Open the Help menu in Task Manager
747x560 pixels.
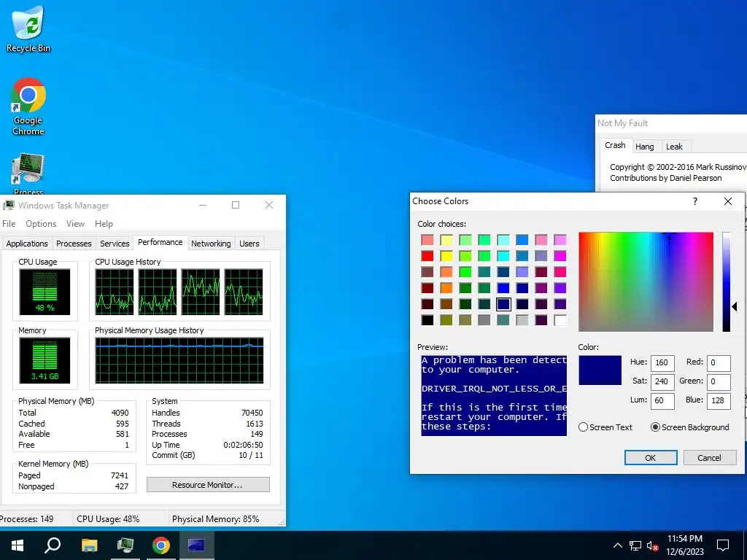(104, 224)
